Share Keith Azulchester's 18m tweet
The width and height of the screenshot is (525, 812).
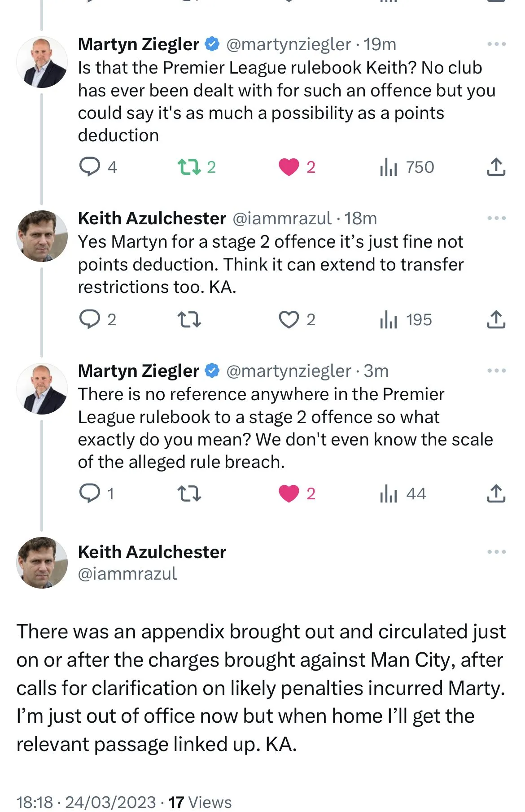point(496,319)
